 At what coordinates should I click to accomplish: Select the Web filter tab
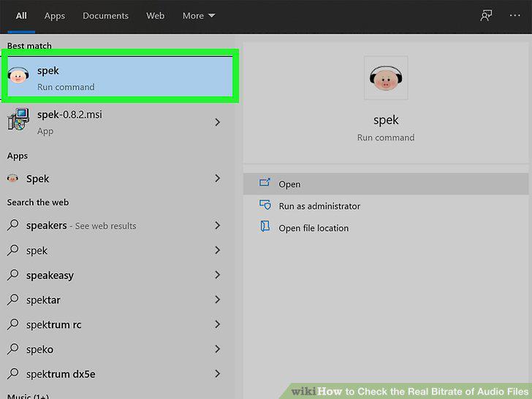pyautogui.click(x=156, y=15)
